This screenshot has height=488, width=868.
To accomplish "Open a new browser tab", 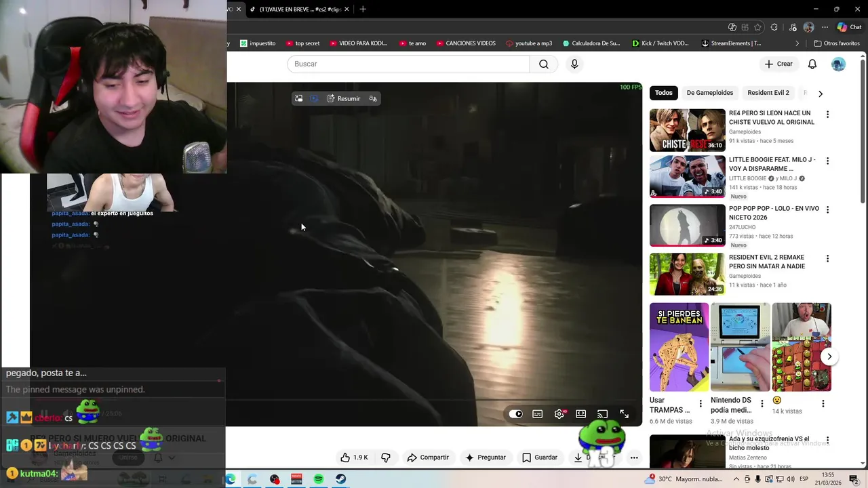I will (363, 9).
